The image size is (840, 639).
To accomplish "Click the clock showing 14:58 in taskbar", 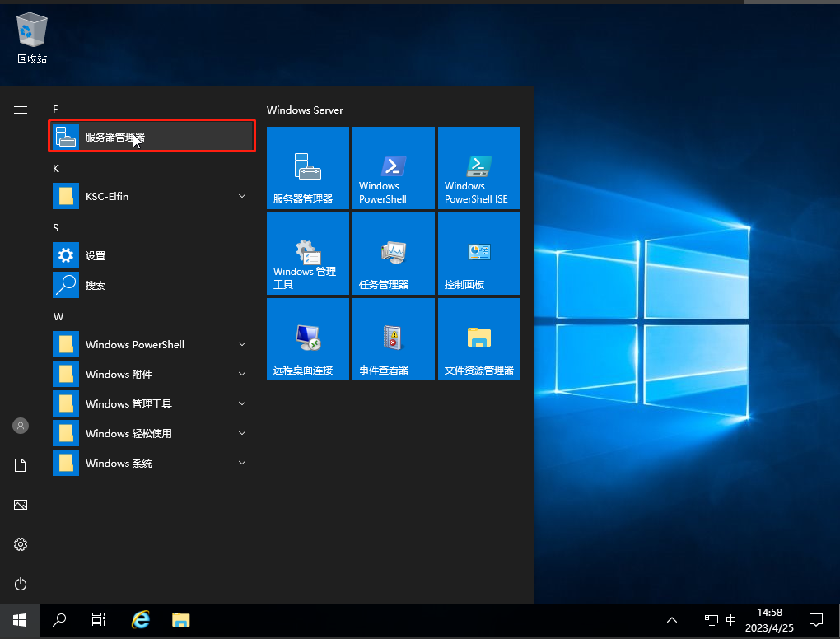I will 768,619.
